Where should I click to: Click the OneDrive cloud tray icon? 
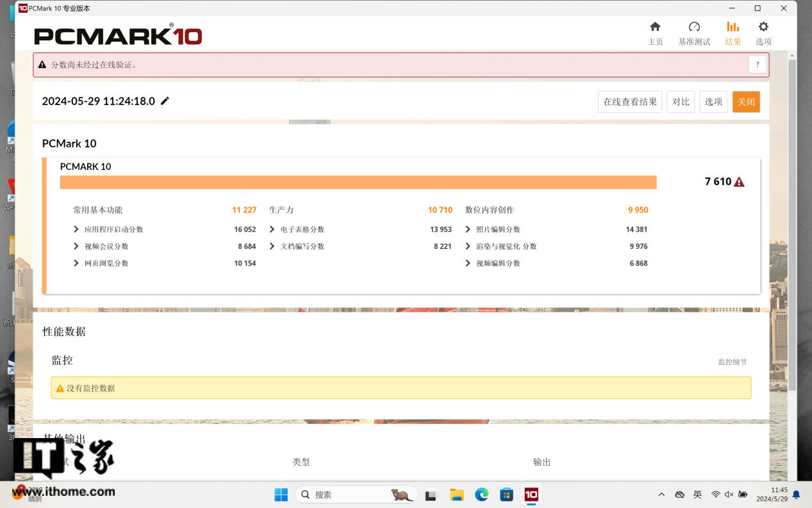[680, 495]
